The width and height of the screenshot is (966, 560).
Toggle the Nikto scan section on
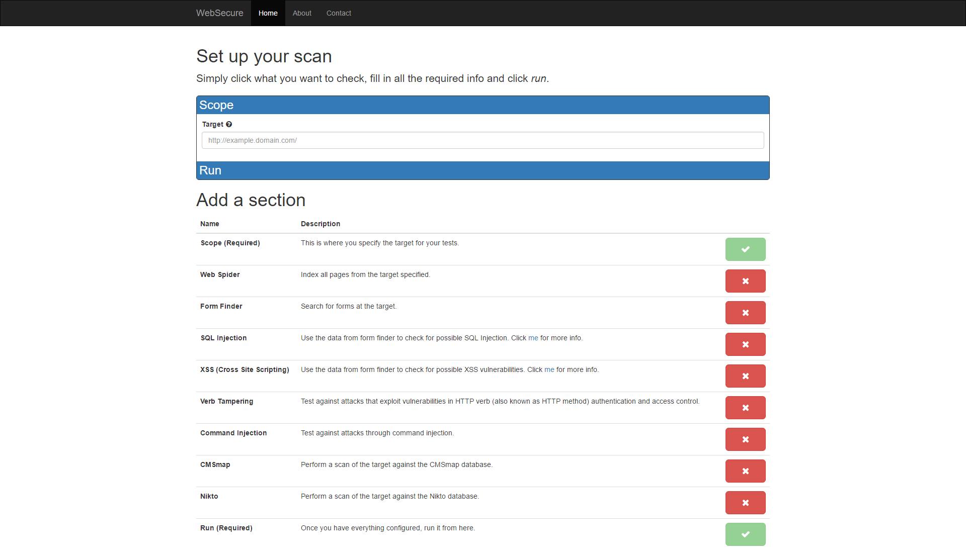[745, 503]
